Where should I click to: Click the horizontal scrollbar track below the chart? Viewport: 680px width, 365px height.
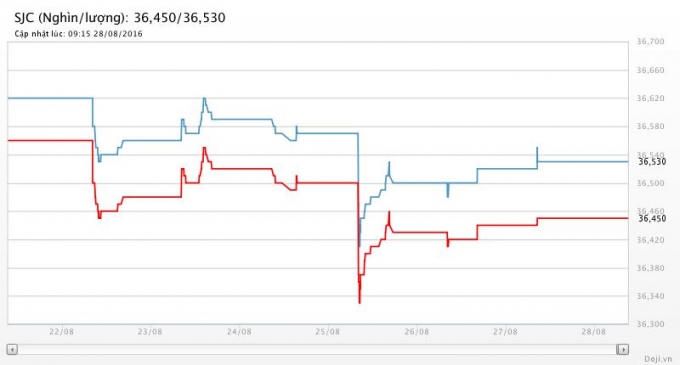click(317, 349)
